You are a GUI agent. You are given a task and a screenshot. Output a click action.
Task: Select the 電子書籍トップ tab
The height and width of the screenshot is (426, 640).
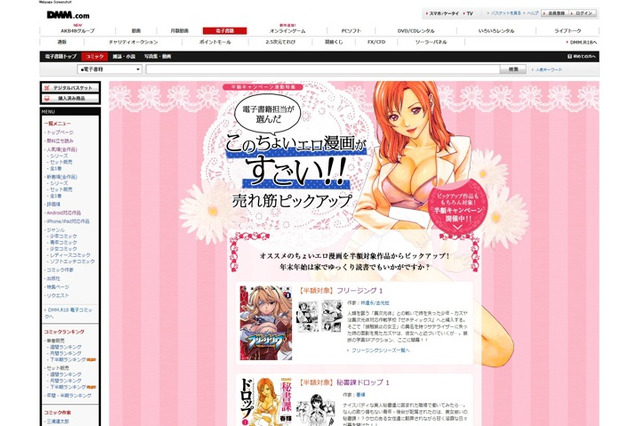pos(60,57)
